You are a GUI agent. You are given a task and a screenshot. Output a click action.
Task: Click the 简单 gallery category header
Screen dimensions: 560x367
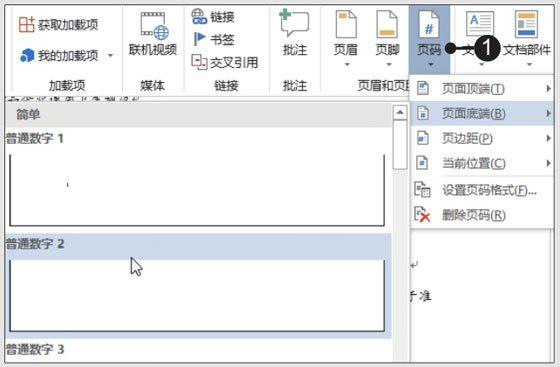(x=198, y=115)
